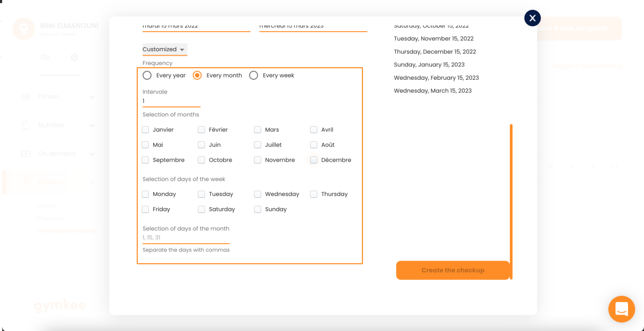Select the Every week radio button
The height and width of the screenshot is (331, 644).
pos(253,75)
